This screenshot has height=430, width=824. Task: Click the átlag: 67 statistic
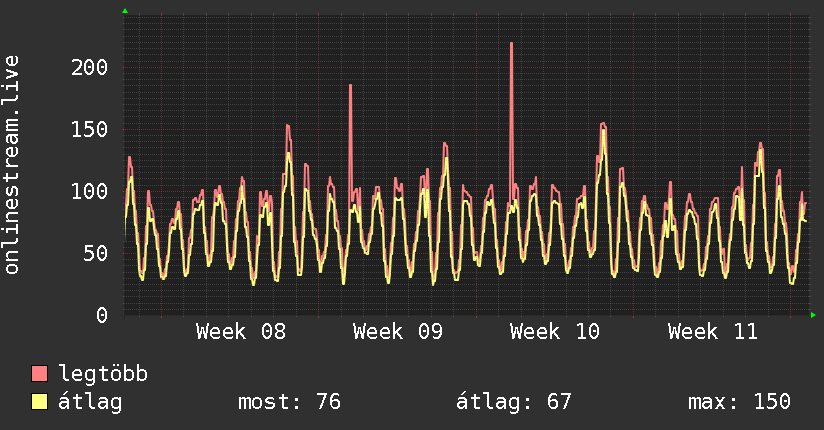[513, 402]
